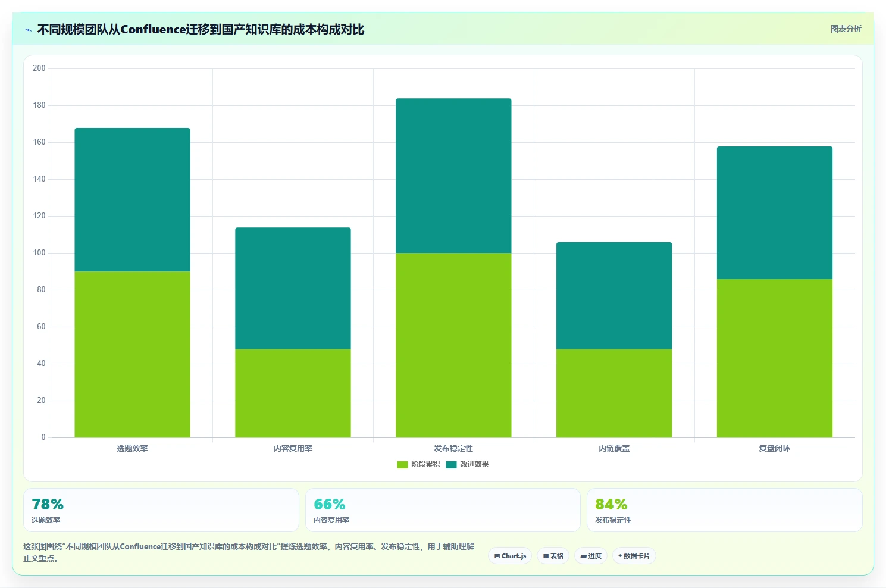This screenshot has height=588, width=886.
Task: Click the description paragraph below the cards
Action: pyautogui.click(x=249, y=552)
